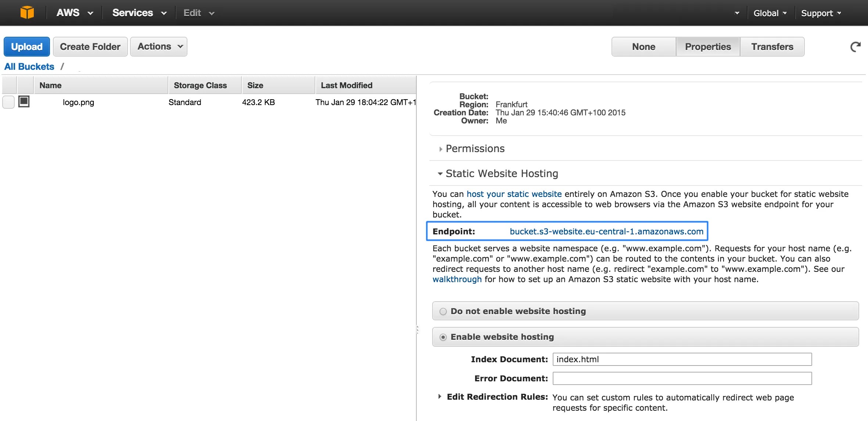The image size is (868, 421).
Task: Click the Upload button
Action: click(x=26, y=46)
